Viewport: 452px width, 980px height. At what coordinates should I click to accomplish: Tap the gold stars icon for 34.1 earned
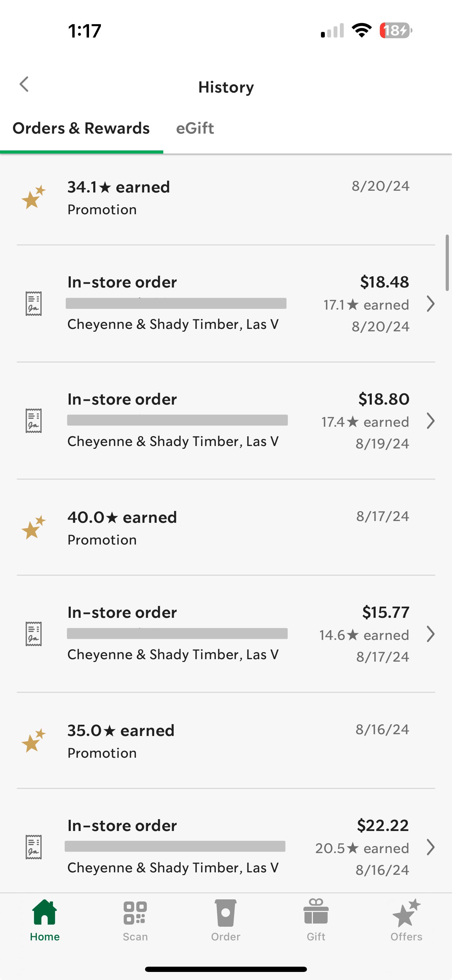[x=33, y=197]
